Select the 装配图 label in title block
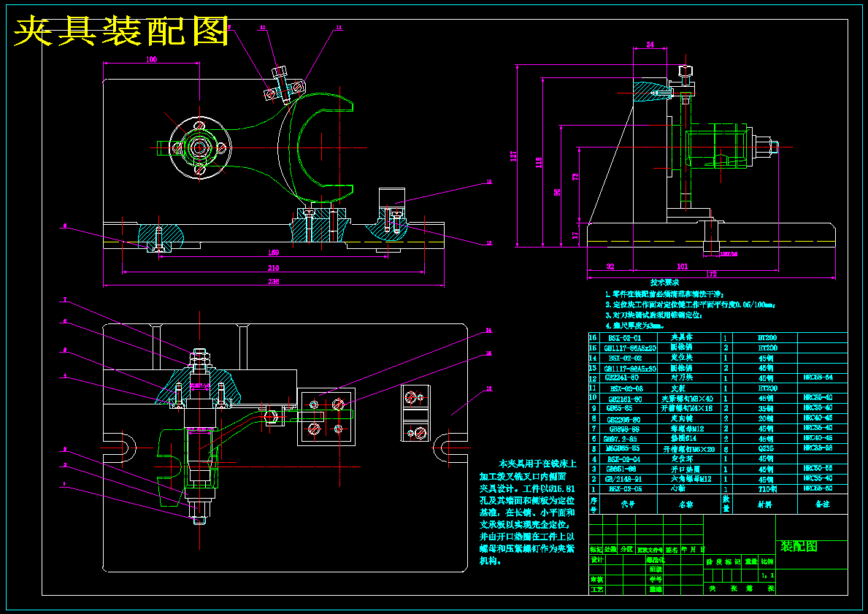This screenshot has width=868, height=614. (x=798, y=546)
